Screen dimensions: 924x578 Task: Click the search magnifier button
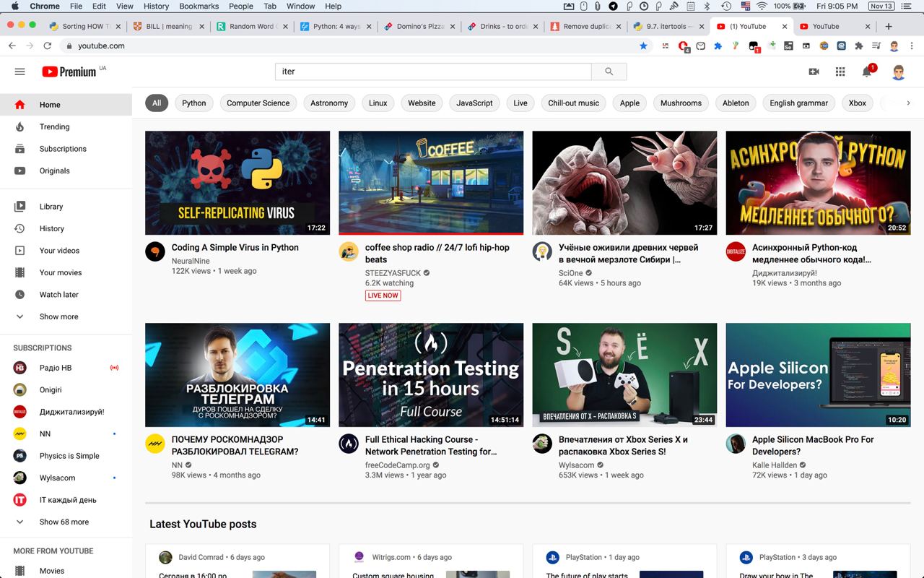609,72
